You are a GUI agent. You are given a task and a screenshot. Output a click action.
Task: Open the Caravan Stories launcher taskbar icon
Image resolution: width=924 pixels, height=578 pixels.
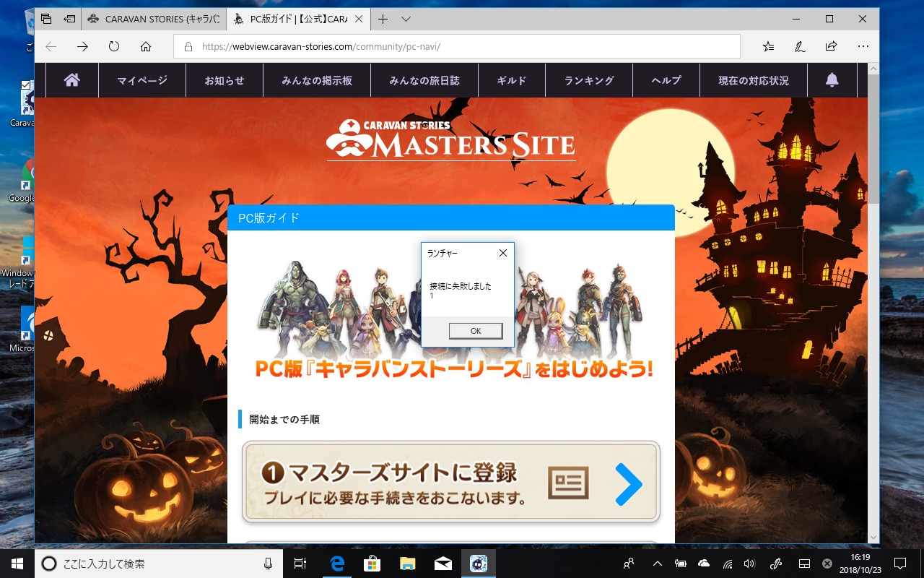click(x=478, y=564)
